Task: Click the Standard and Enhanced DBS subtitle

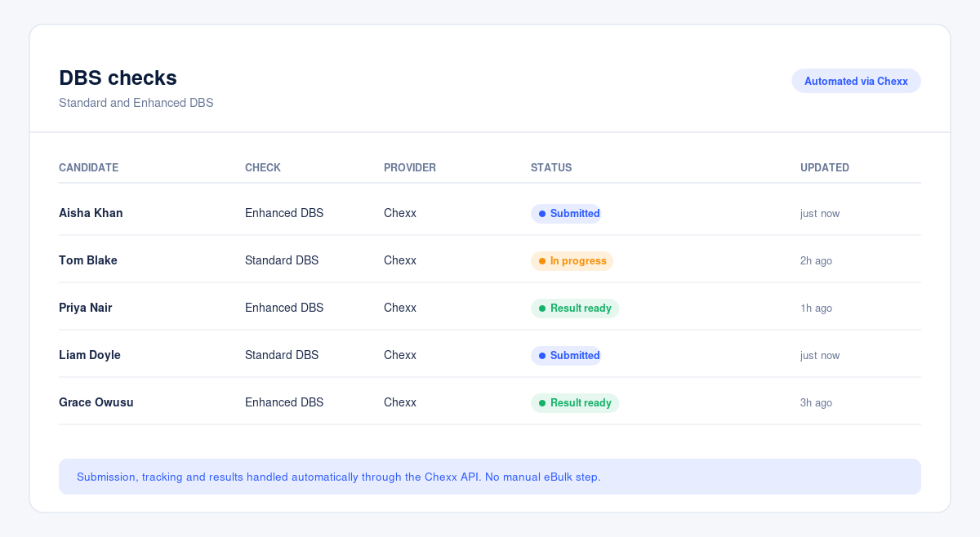Action: (x=136, y=103)
